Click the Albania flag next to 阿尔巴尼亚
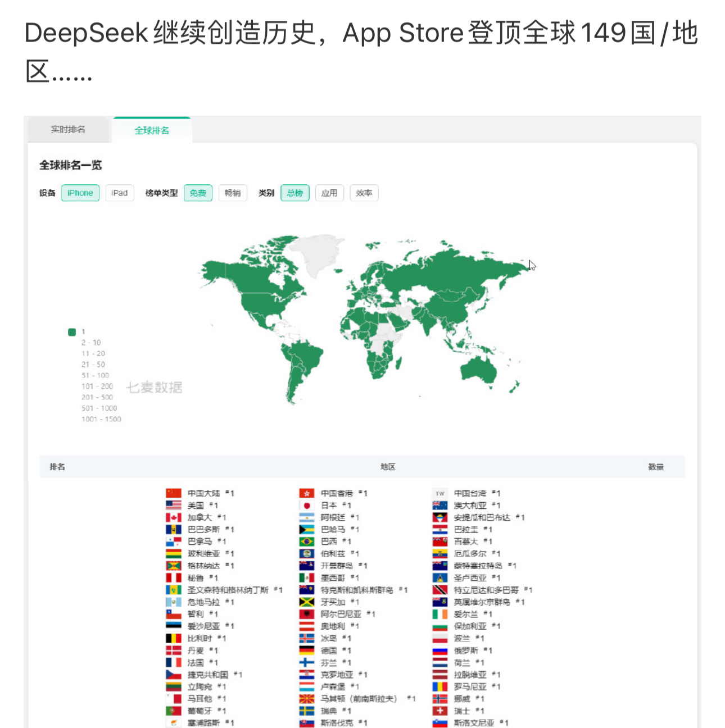725x728 pixels. [307, 614]
